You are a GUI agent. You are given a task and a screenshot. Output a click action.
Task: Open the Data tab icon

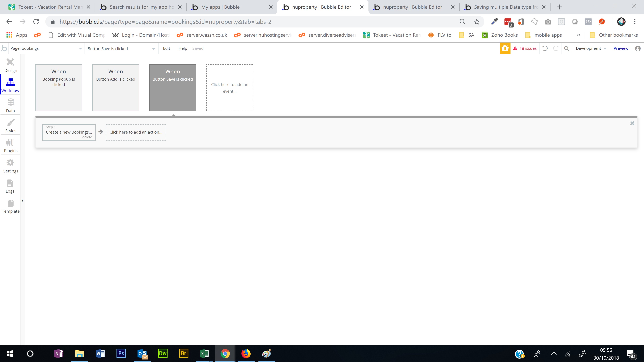11,102
